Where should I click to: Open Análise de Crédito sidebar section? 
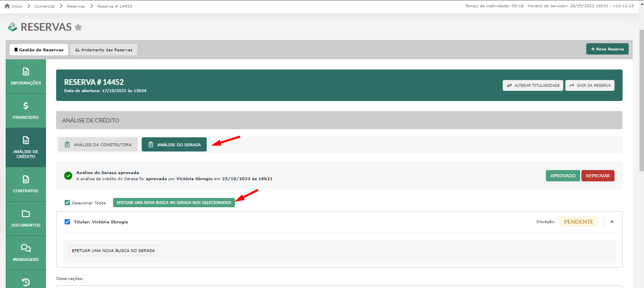pos(26,147)
